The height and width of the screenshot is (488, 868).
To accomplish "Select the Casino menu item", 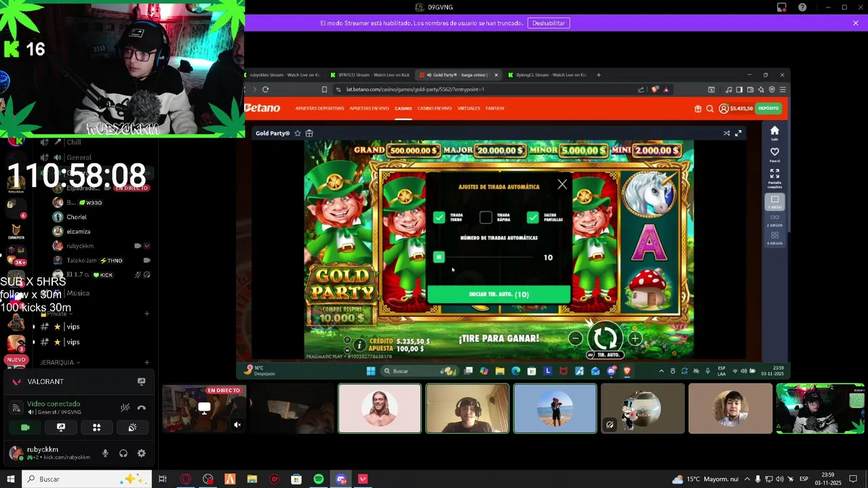I will (403, 108).
